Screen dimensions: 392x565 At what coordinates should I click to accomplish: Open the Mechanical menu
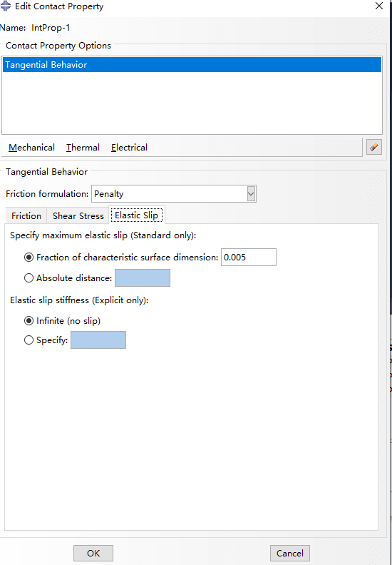(x=31, y=148)
